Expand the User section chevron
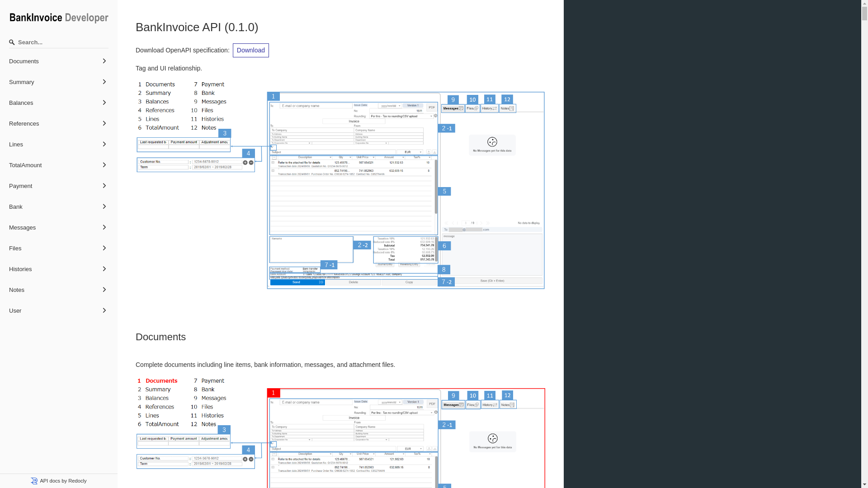868x488 pixels. 104,310
